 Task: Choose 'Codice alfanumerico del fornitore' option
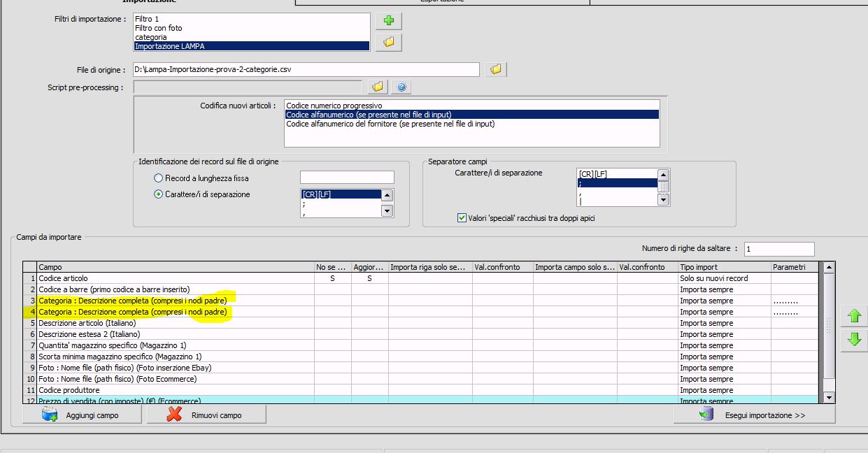[472, 124]
